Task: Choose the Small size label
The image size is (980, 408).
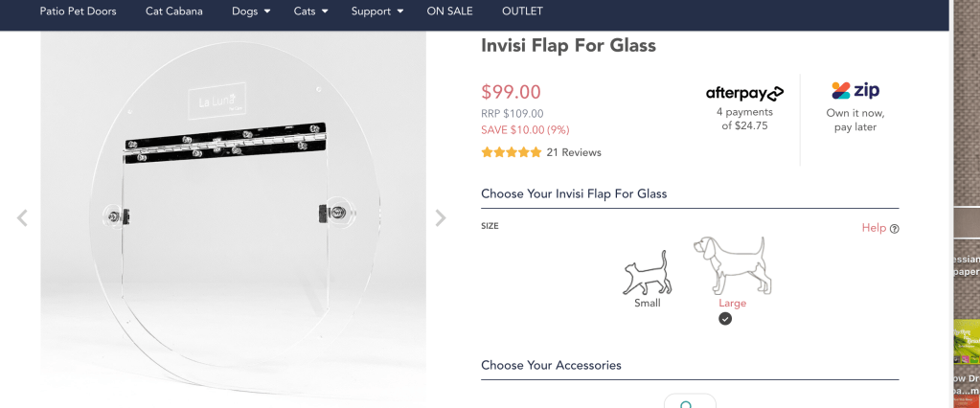Action: 648,304
